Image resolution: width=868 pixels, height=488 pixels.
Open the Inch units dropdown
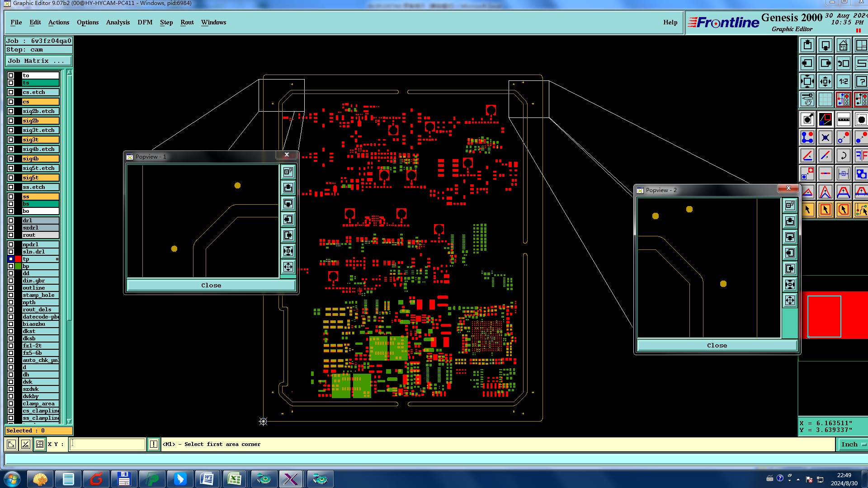pyautogui.click(x=853, y=444)
